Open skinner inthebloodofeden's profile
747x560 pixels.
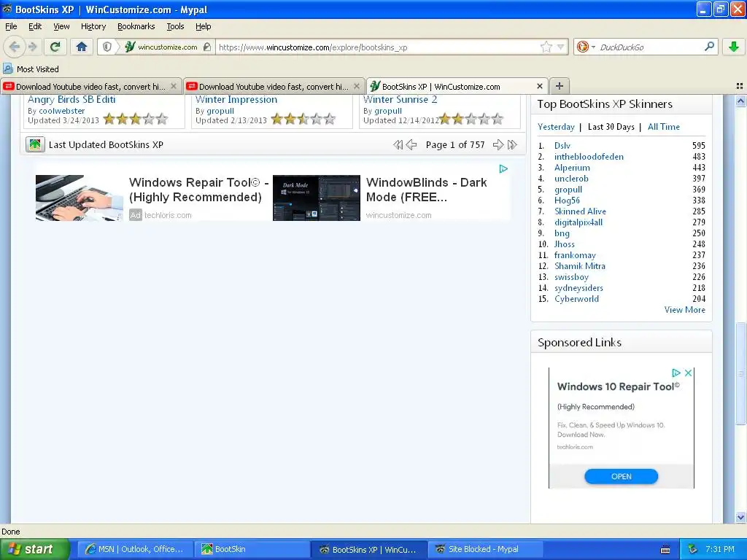point(589,157)
